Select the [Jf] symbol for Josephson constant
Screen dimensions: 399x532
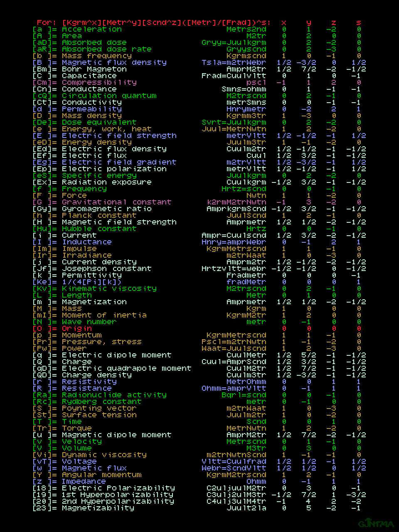[40, 268]
